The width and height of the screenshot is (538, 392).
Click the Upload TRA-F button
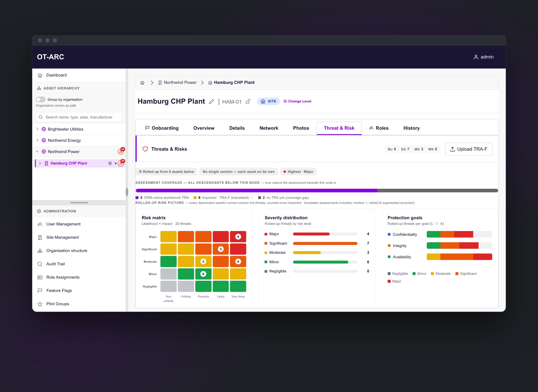click(x=468, y=149)
